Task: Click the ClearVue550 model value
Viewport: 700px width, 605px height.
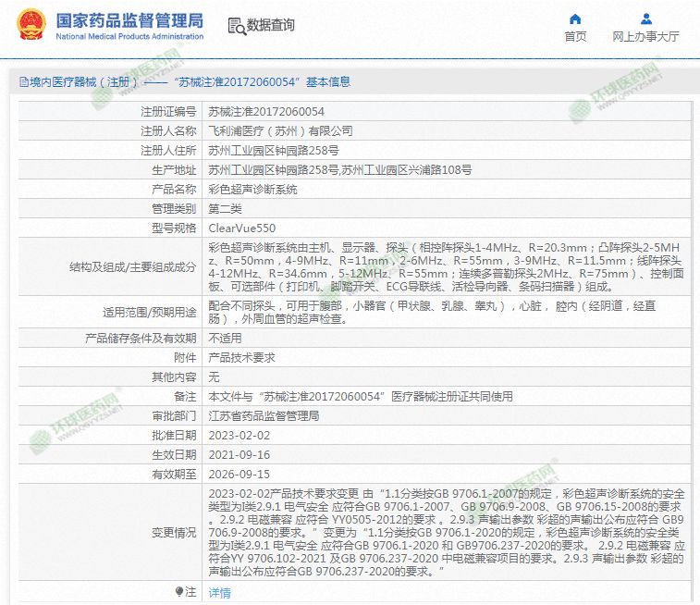Action: (x=242, y=228)
